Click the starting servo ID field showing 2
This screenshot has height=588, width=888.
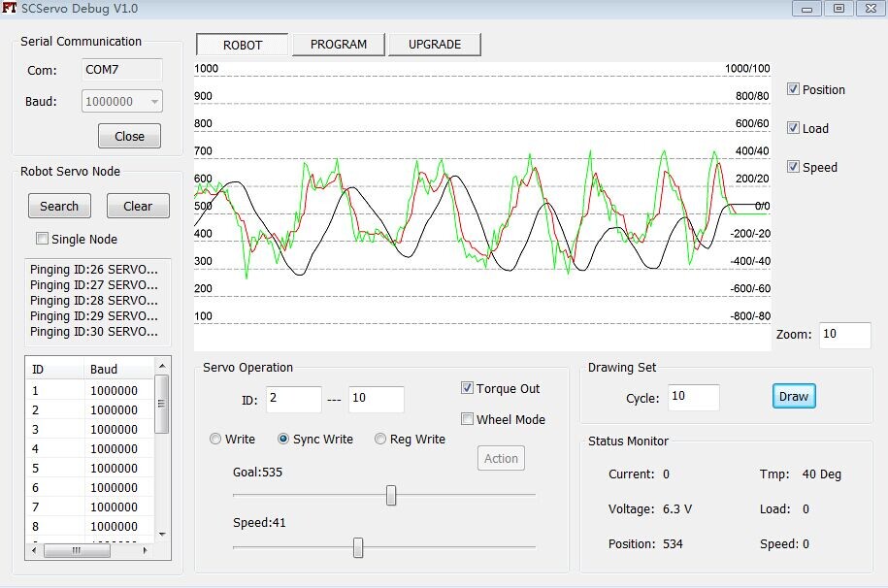click(x=293, y=399)
